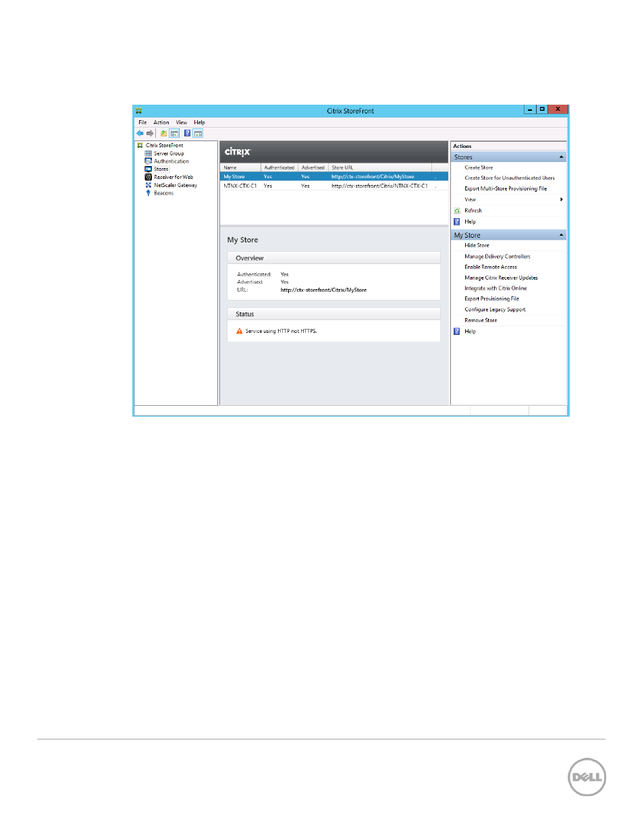Click the Advertised column header
The height and width of the screenshot is (834, 644).
(313, 167)
